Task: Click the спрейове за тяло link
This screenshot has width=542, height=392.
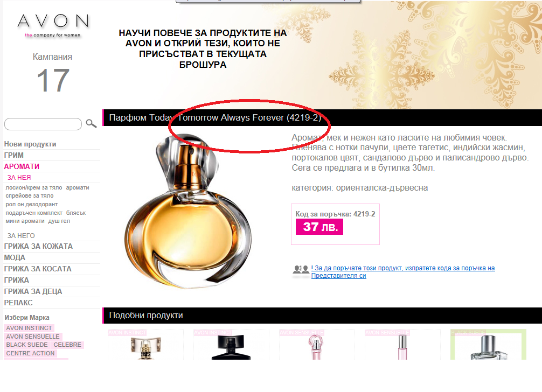Action: point(30,195)
